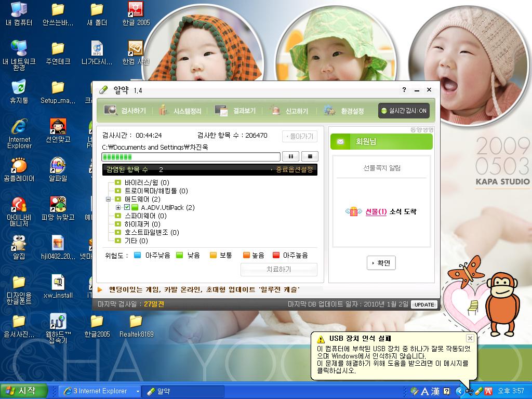Launch 곰플레이어 desktop icon

(19, 170)
